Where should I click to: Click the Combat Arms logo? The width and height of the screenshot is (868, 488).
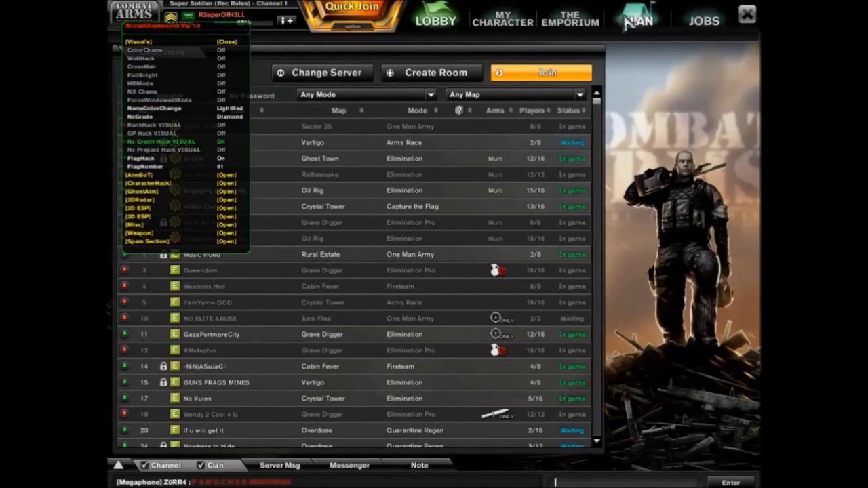click(x=135, y=12)
